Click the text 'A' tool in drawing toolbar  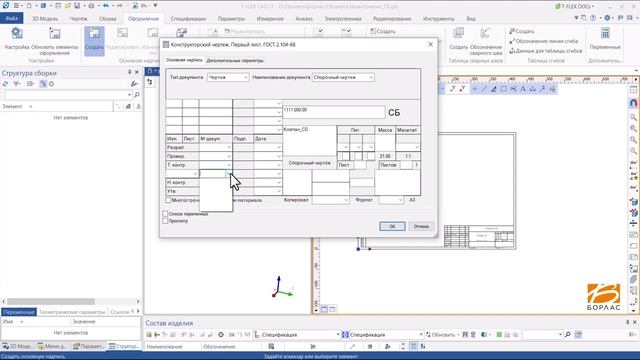pos(523,89)
